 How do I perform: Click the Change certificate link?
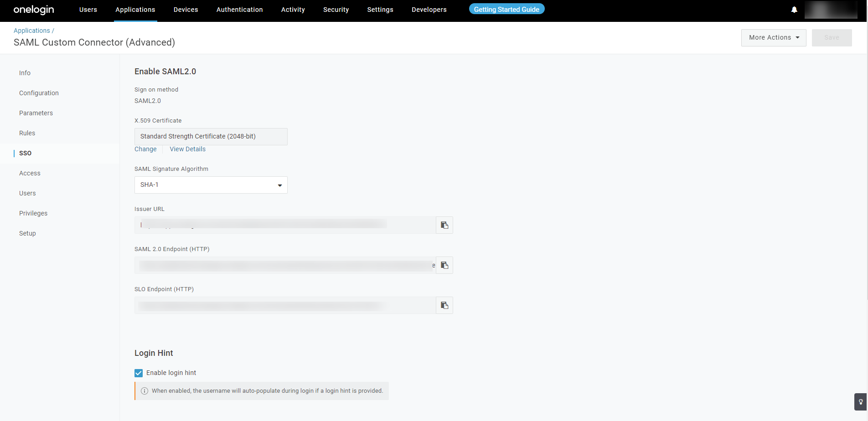[x=145, y=149]
